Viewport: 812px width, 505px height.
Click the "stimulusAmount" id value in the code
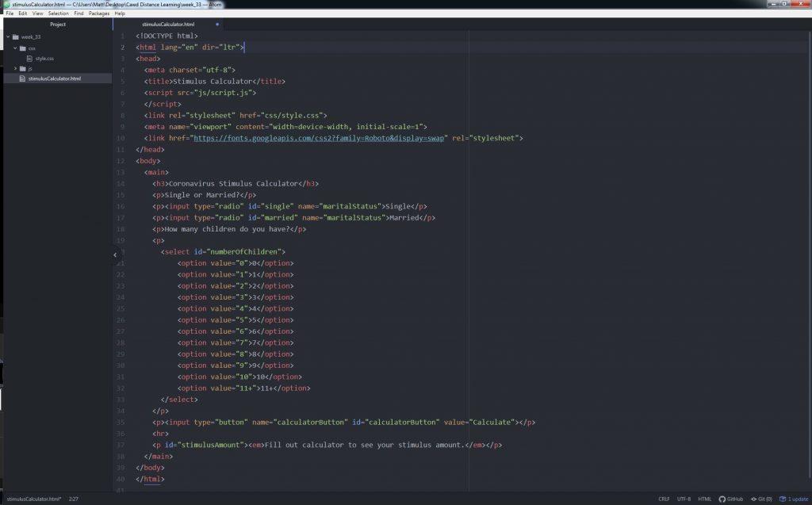pos(210,446)
